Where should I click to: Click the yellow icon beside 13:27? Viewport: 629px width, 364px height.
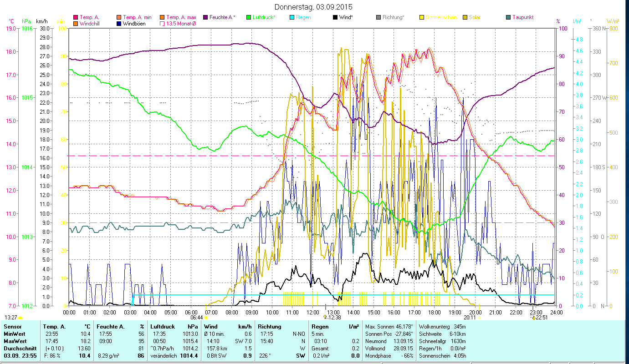point(20,318)
